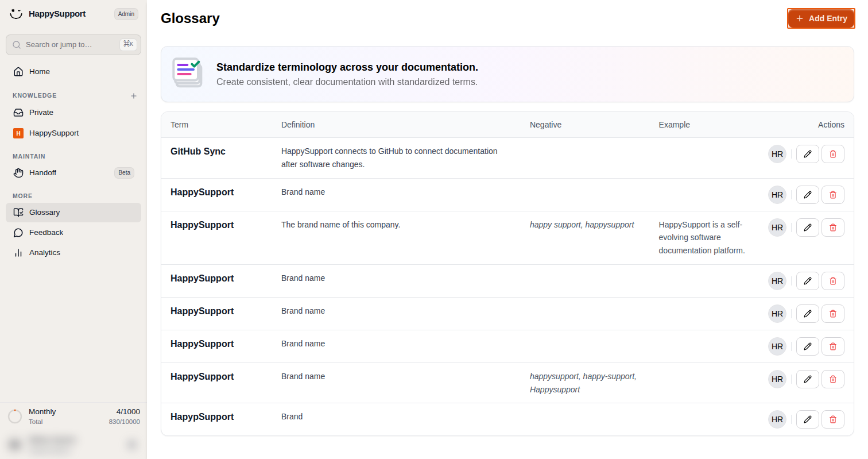The height and width of the screenshot is (459, 868).
Task: Edit the entry defined as 'The brand name of this company.'
Action: tap(808, 227)
